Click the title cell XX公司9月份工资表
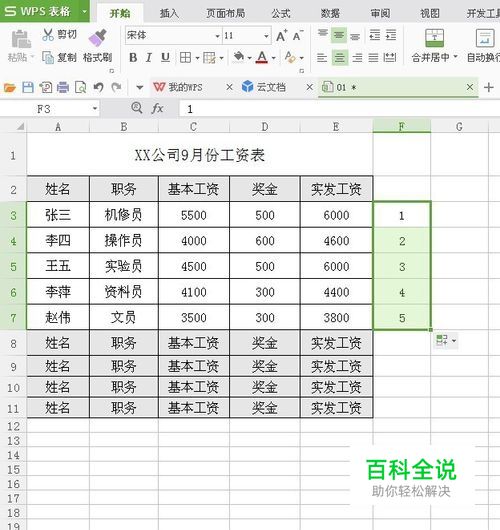 pyautogui.click(x=199, y=155)
